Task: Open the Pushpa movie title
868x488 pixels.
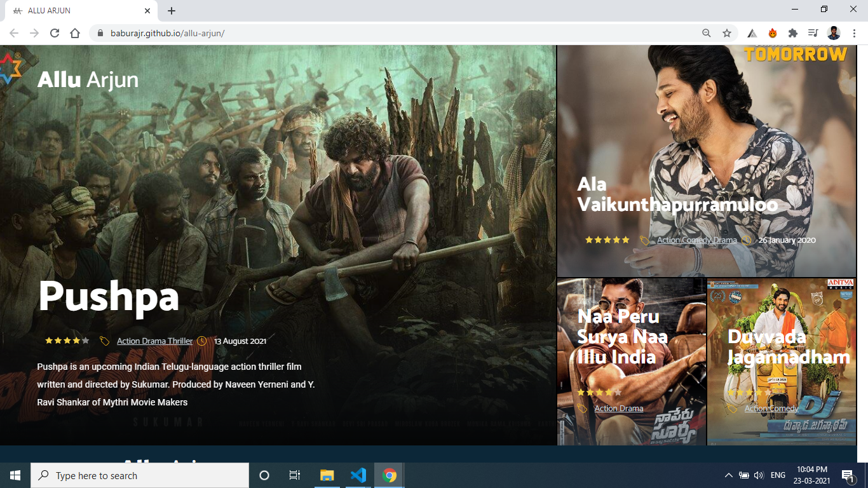Action: pos(109,295)
